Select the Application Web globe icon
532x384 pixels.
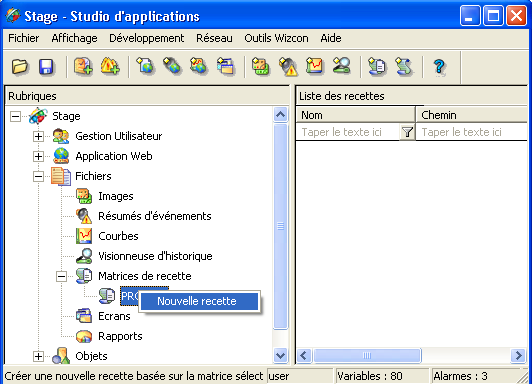61,156
